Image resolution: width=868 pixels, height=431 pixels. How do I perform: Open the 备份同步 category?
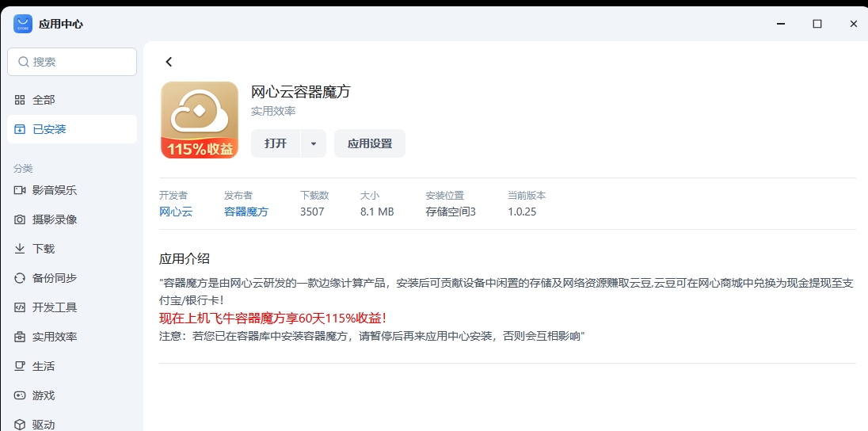72,278
